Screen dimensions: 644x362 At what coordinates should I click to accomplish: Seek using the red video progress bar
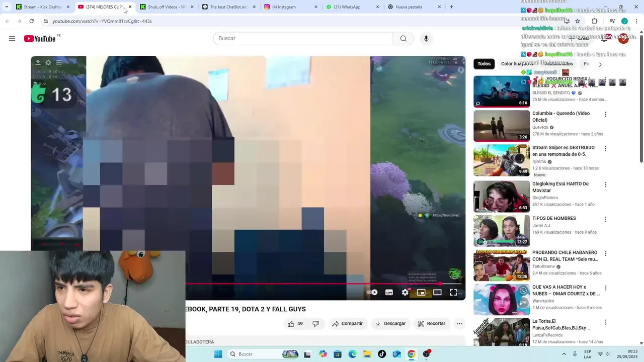(x=324, y=284)
